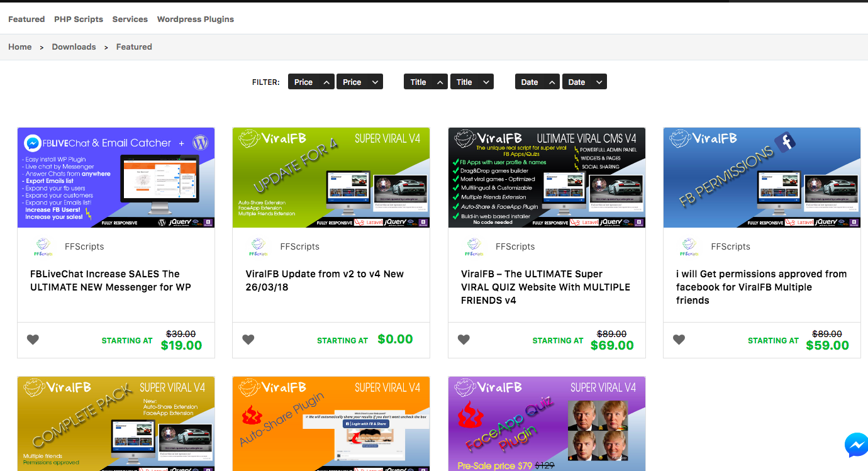Click the FFScripts logo on ViralFB Update card
Image resolution: width=868 pixels, height=471 pixels.
tap(259, 247)
